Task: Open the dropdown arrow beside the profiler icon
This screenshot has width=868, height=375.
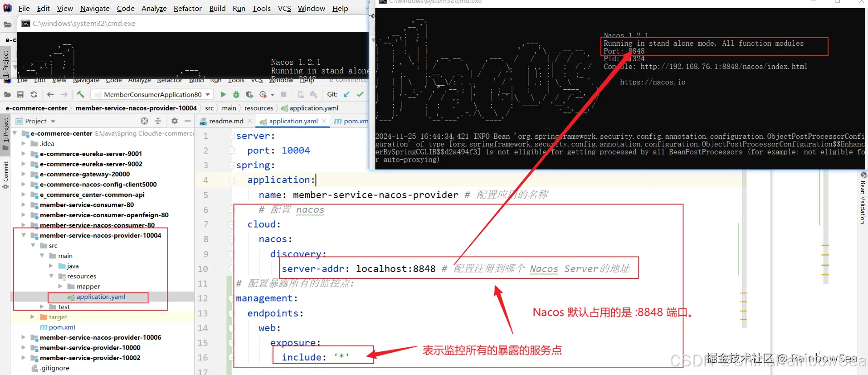Action: (273, 95)
